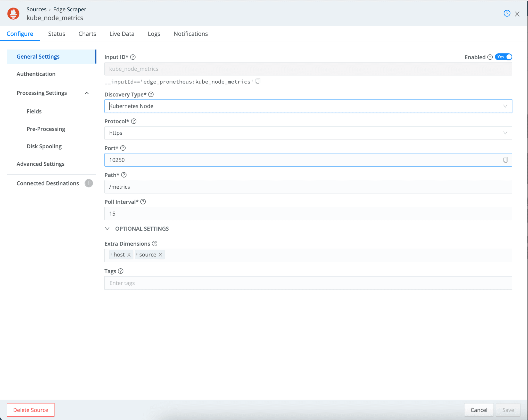
Task: Click the copy icon in Port field
Action: [505, 160]
